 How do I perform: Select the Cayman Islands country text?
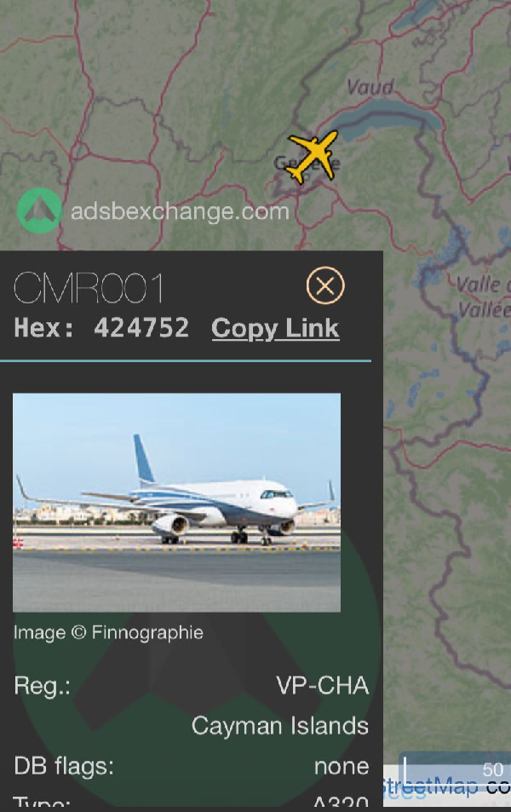(280, 726)
